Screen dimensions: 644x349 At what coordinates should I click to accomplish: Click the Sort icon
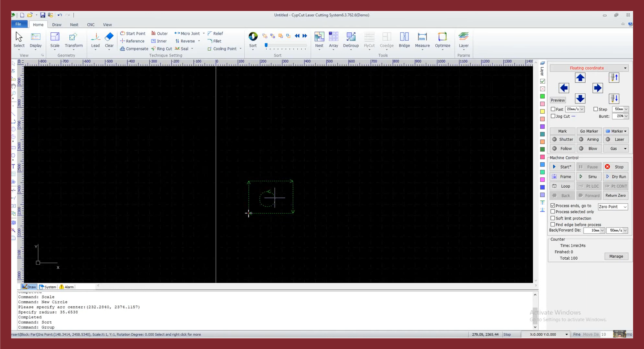[x=253, y=37]
